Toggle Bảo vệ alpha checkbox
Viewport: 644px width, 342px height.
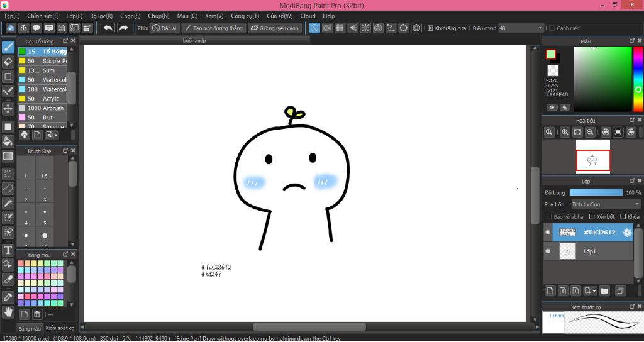[548, 216]
